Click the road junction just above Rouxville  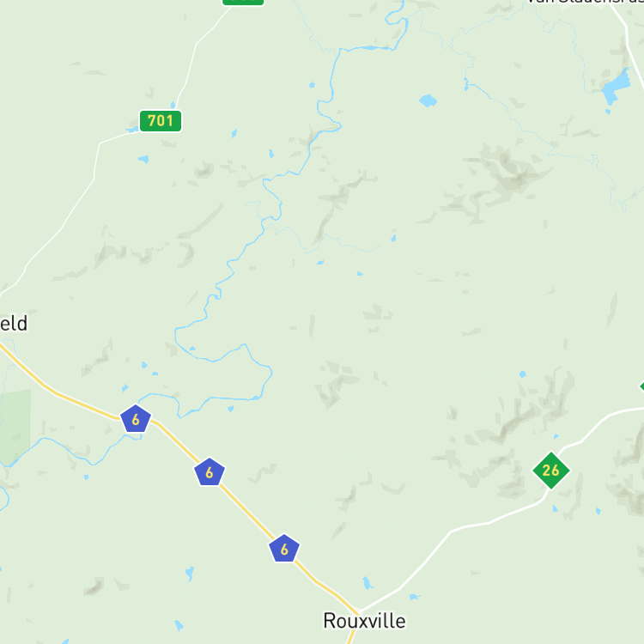pos(360,611)
